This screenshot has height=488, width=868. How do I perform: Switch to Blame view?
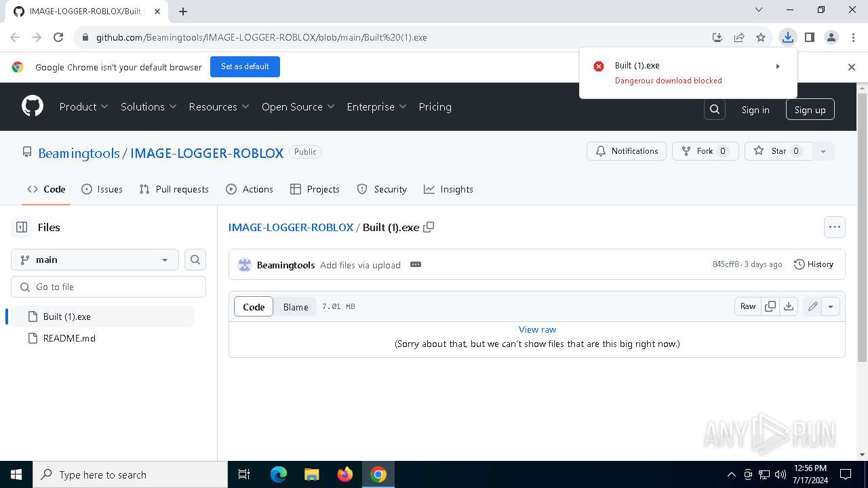[296, 307]
